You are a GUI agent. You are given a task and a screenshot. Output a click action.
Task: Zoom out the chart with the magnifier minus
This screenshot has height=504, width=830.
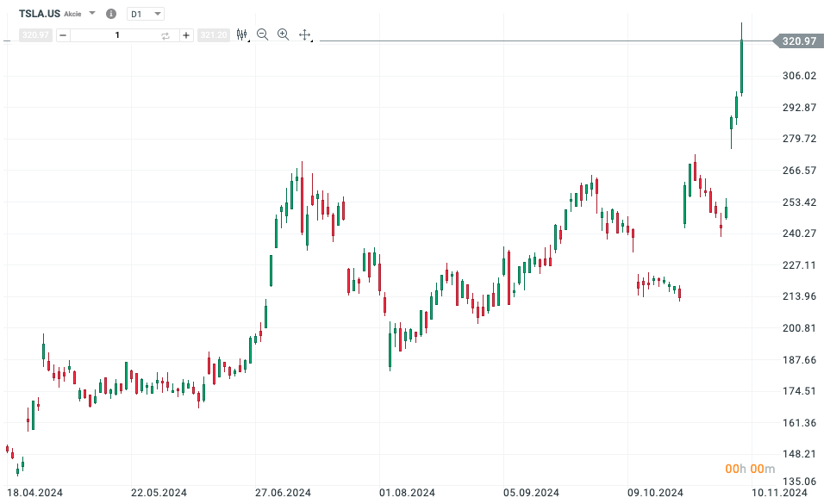pyautogui.click(x=262, y=34)
